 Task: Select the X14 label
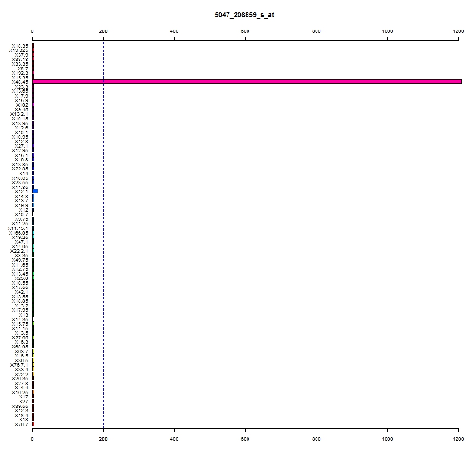(x=24, y=174)
